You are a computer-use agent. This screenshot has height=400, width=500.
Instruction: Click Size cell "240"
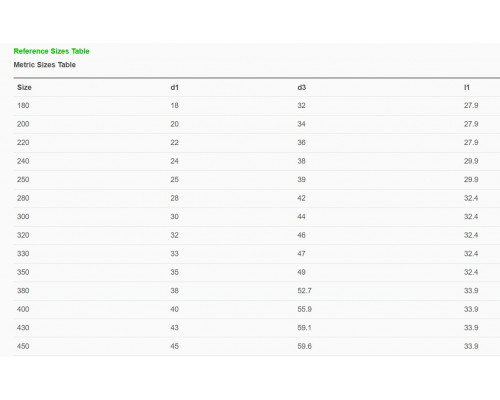coord(23,161)
